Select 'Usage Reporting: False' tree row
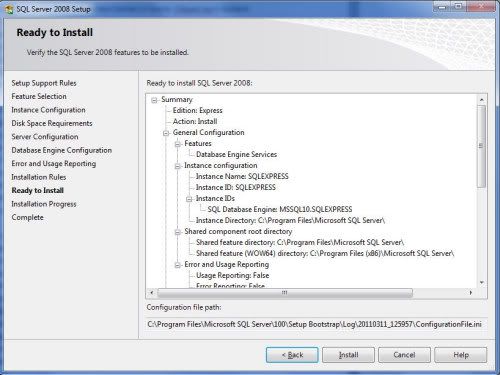This screenshot has height=375, width=500. tap(232, 275)
